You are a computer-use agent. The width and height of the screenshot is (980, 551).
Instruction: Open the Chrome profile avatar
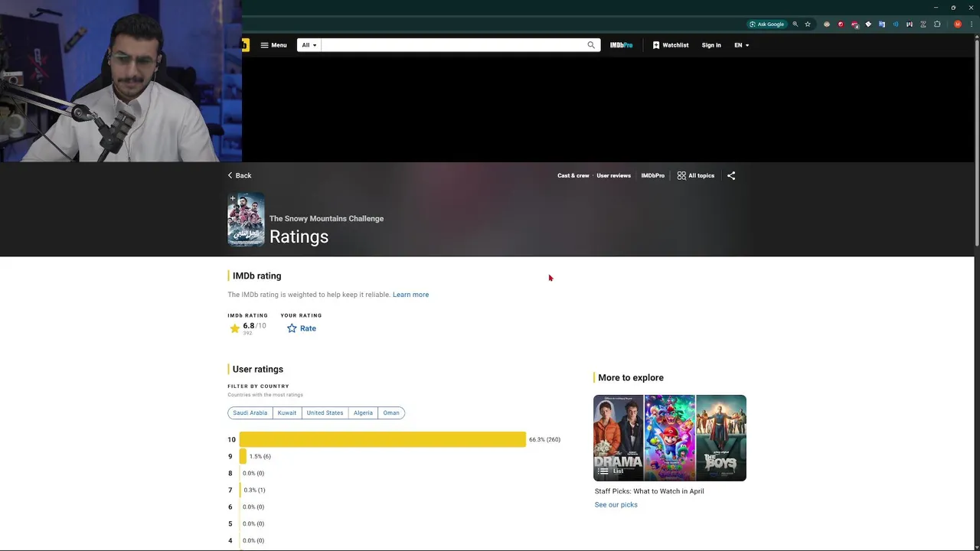pos(958,24)
